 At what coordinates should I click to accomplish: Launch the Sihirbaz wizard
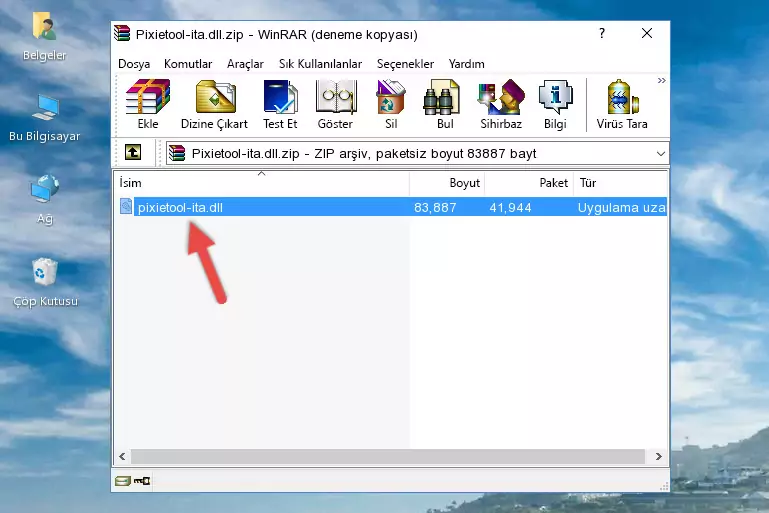(501, 104)
